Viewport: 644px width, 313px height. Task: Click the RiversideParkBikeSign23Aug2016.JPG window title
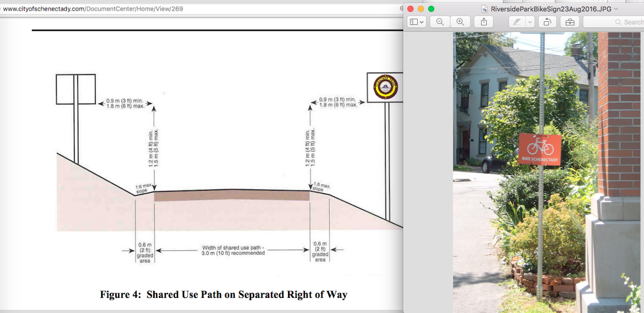click(552, 9)
